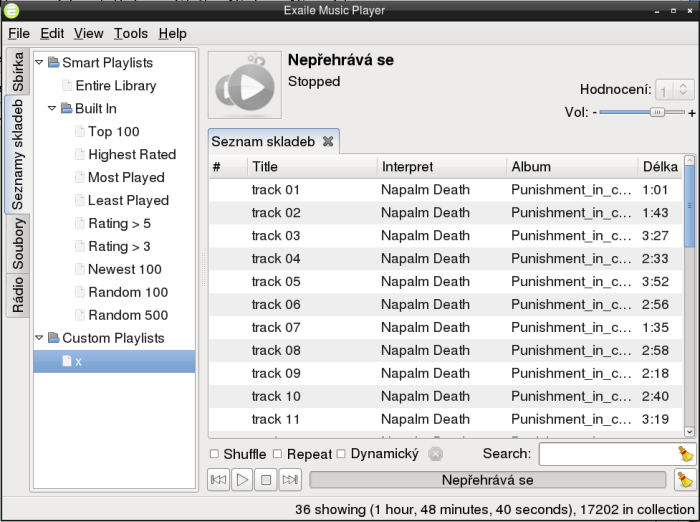
Task: Click the previous track button
Action: tap(218, 481)
